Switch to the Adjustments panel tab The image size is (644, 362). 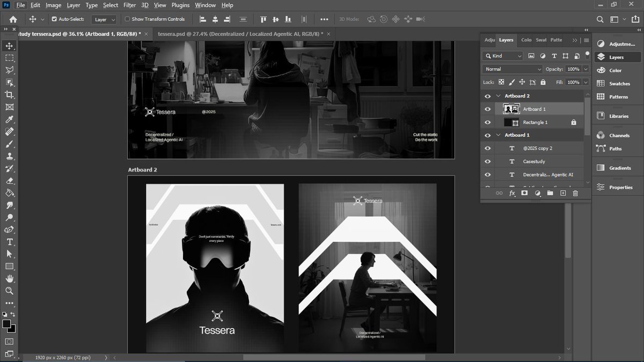coord(489,40)
